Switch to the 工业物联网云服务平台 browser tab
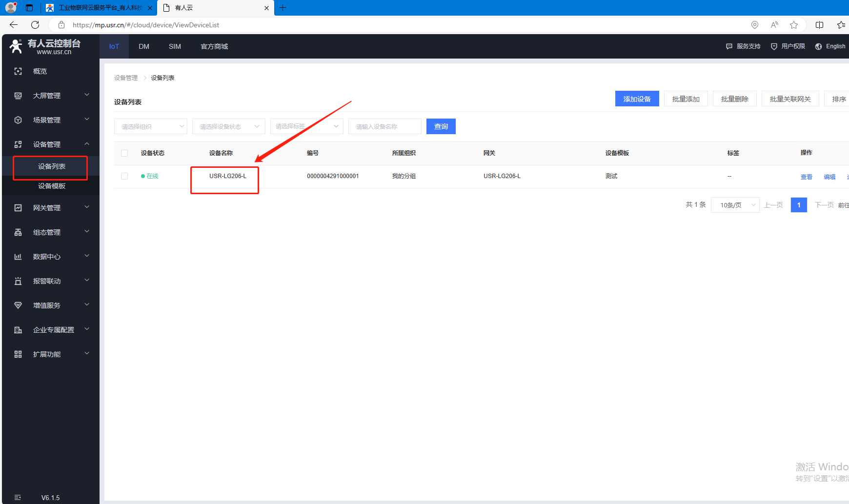This screenshot has width=849, height=504. coord(100,8)
